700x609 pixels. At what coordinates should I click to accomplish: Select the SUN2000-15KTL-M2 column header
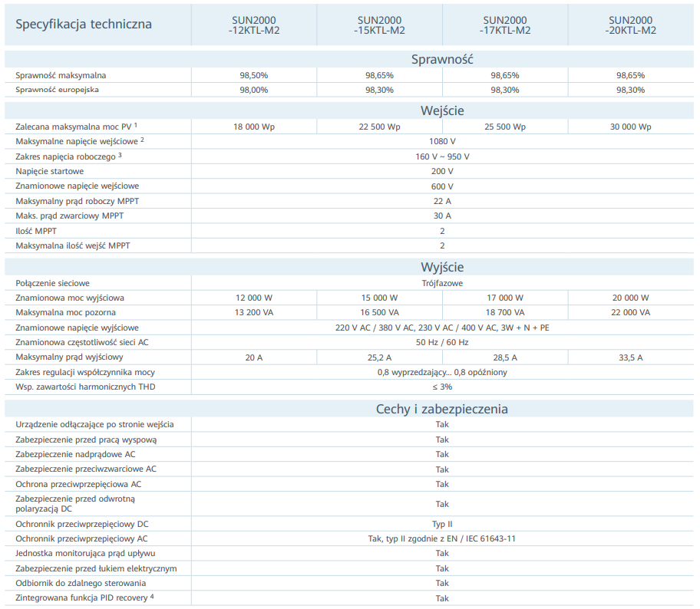[x=381, y=25]
